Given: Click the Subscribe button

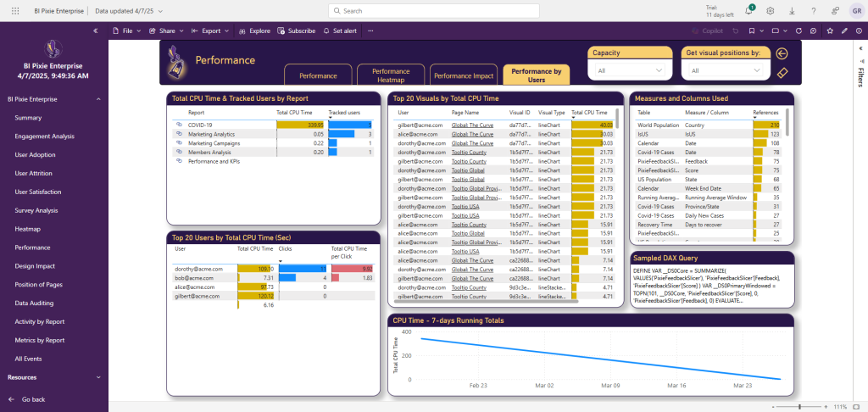Looking at the screenshot, I should 297,31.
